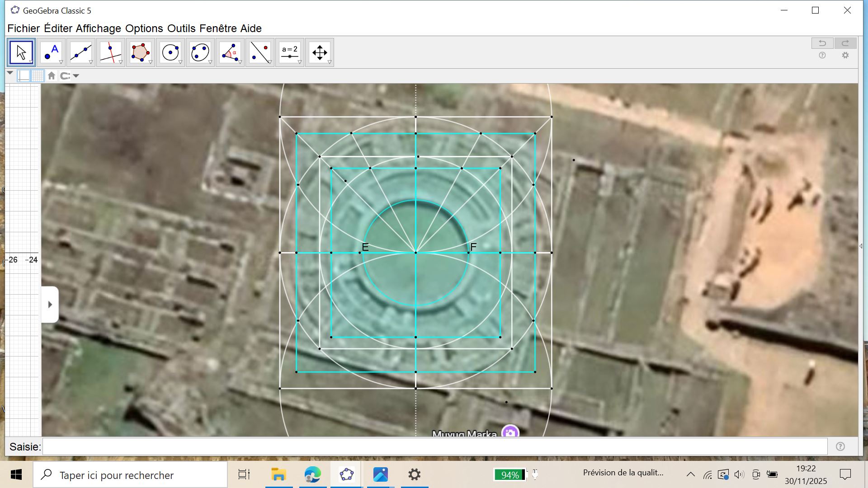Choose the Ellipse conic tool

point(200,52)
